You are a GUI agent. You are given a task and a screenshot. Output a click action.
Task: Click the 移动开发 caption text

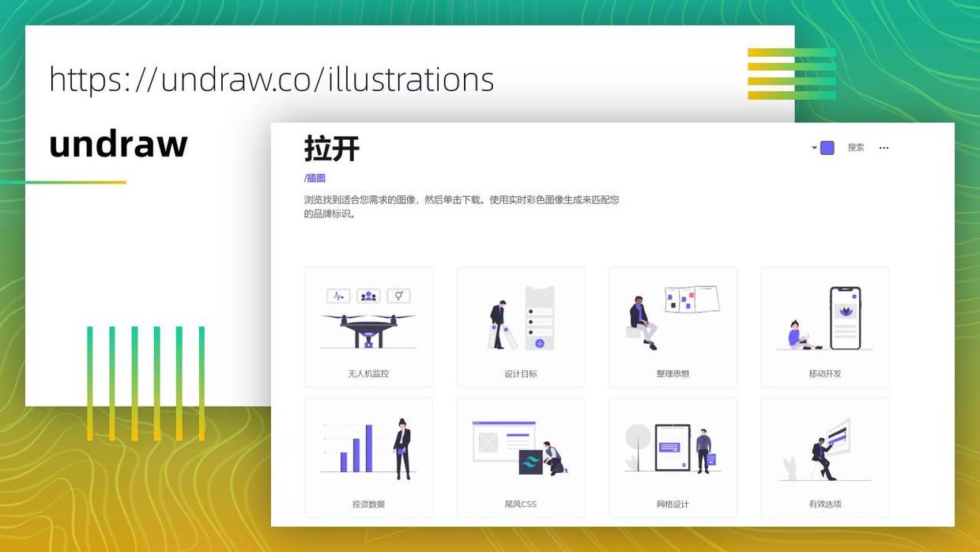click(825, 374)
